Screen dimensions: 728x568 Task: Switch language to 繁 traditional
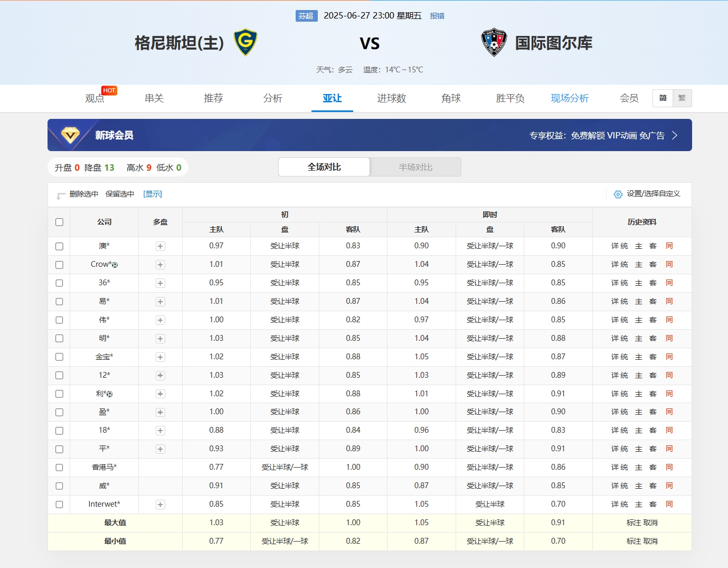click(x=682, y=98)
